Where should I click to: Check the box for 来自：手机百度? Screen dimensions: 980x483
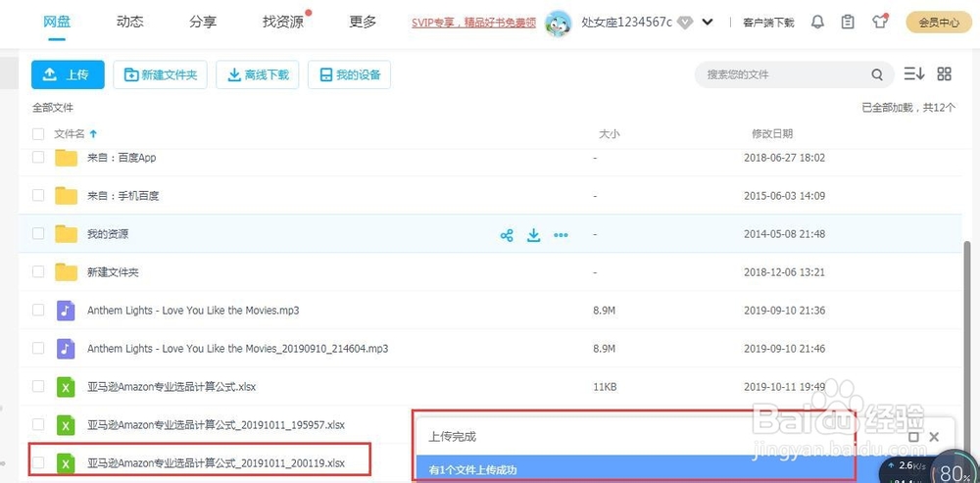pyautogui.click(x=38, y=196)
